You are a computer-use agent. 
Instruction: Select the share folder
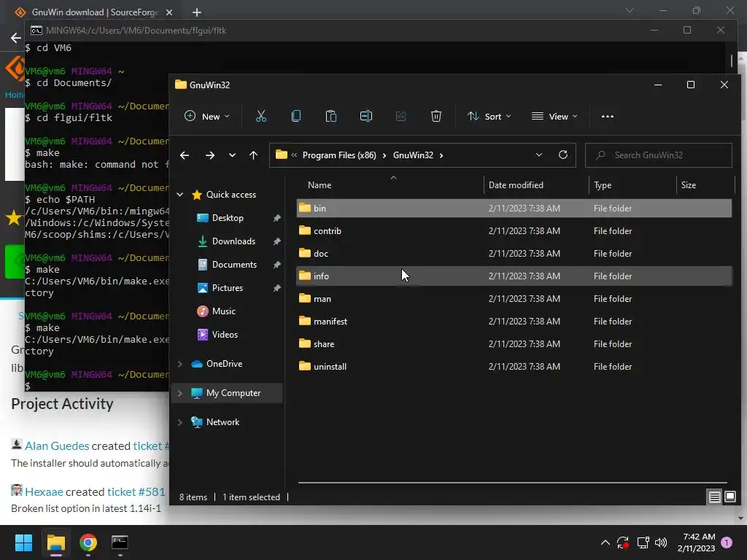click(514, 344)
